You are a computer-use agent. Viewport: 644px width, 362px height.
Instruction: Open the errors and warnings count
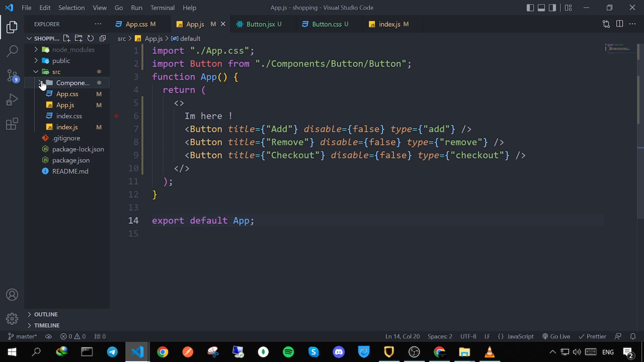pyautogui.click(x=73, y=336)
